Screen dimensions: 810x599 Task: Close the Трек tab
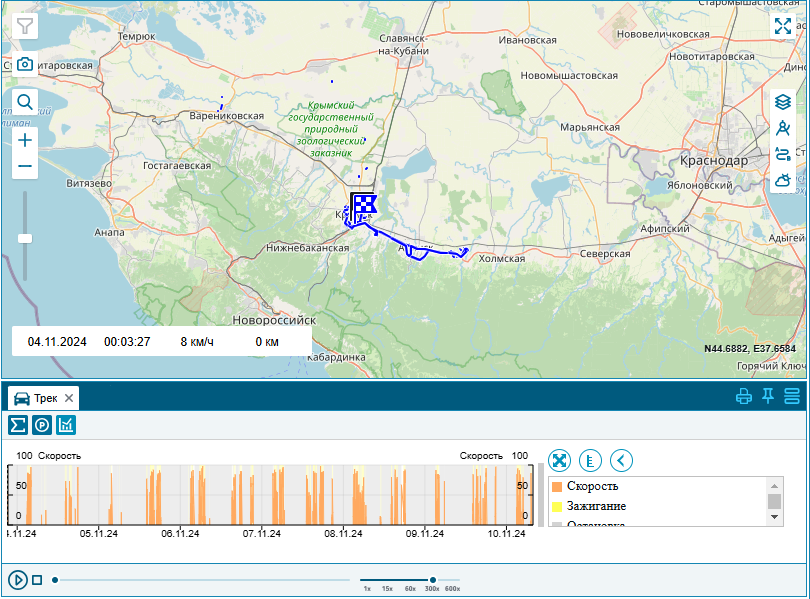[69, 398]
